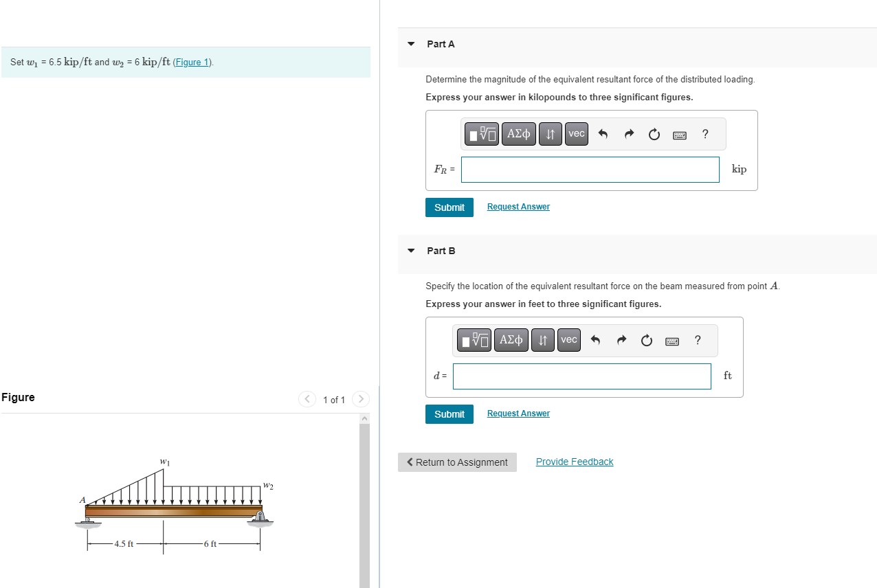Open Figure 1 link in the problem statement
Viewport: 877px width, 588px height.
191,62
